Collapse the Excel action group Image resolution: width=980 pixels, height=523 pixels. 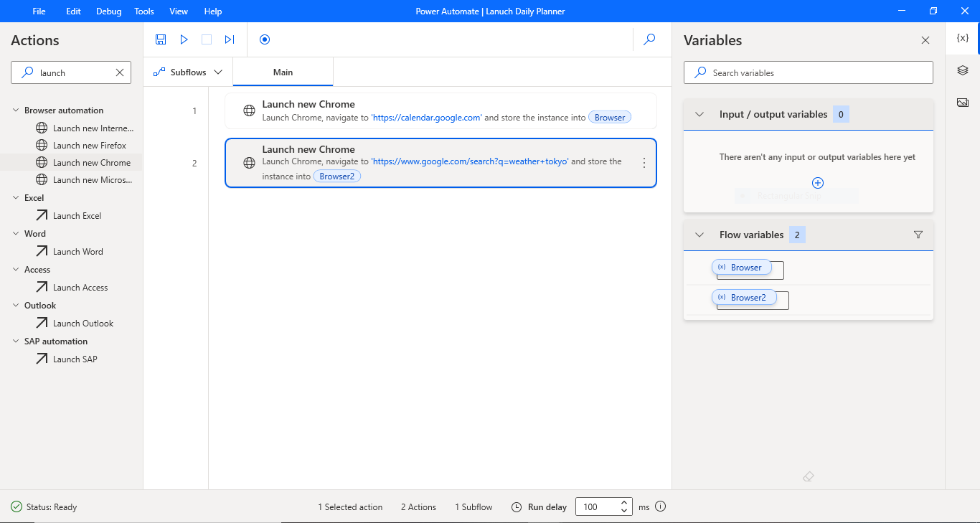point(16,198)
